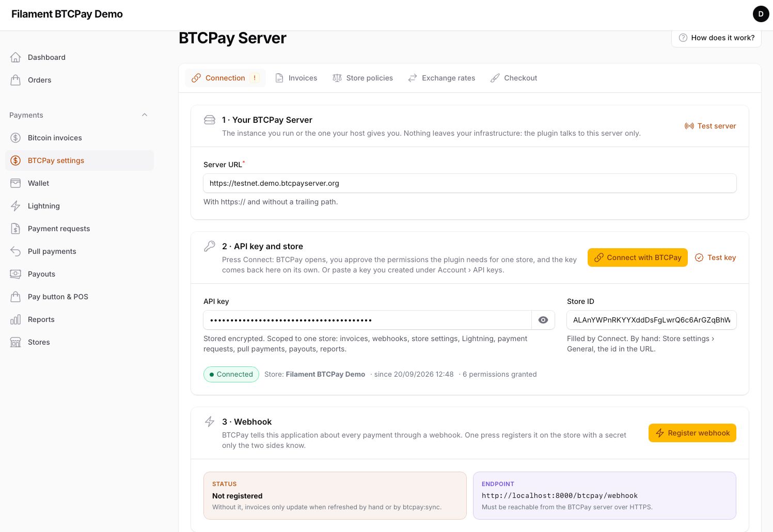Click How does it work? button
Viewport: 773px width, 532px height.
tap(717, 38)
